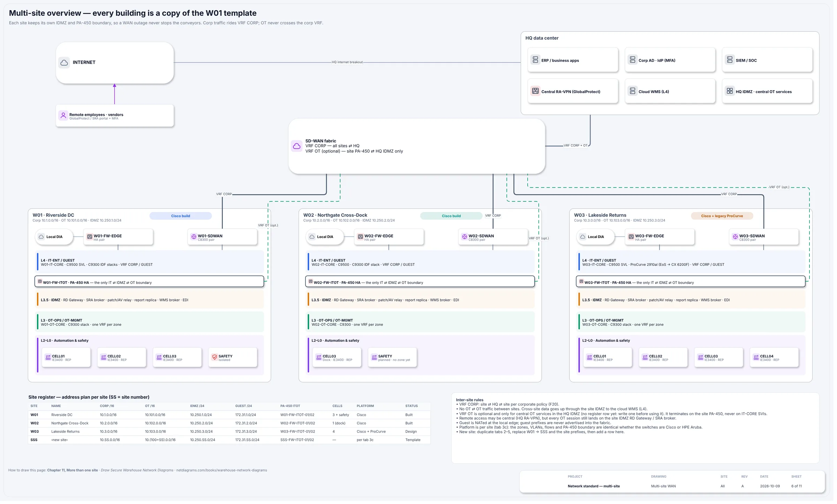Click the 'Template' status cell
This screenshot has width=837, height=504.
point(415,442)
